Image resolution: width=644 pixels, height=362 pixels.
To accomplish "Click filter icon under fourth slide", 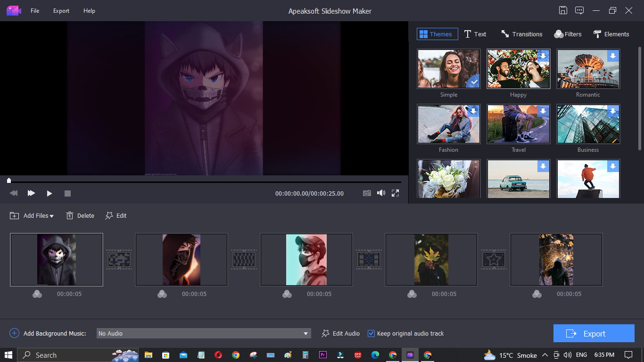I will (412, 294).
